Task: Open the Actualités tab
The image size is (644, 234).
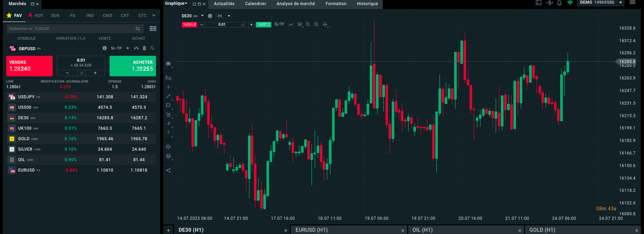Action: click(224, 4)
